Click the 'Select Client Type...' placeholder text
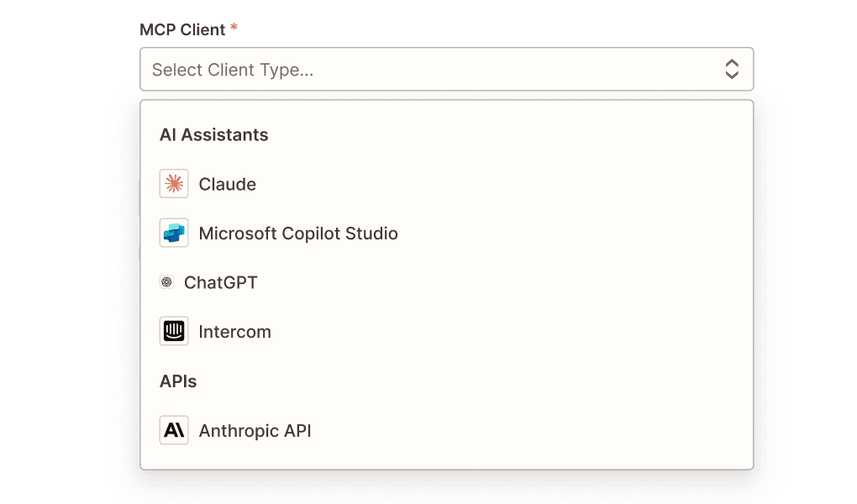857x504 pixels. 233,70
